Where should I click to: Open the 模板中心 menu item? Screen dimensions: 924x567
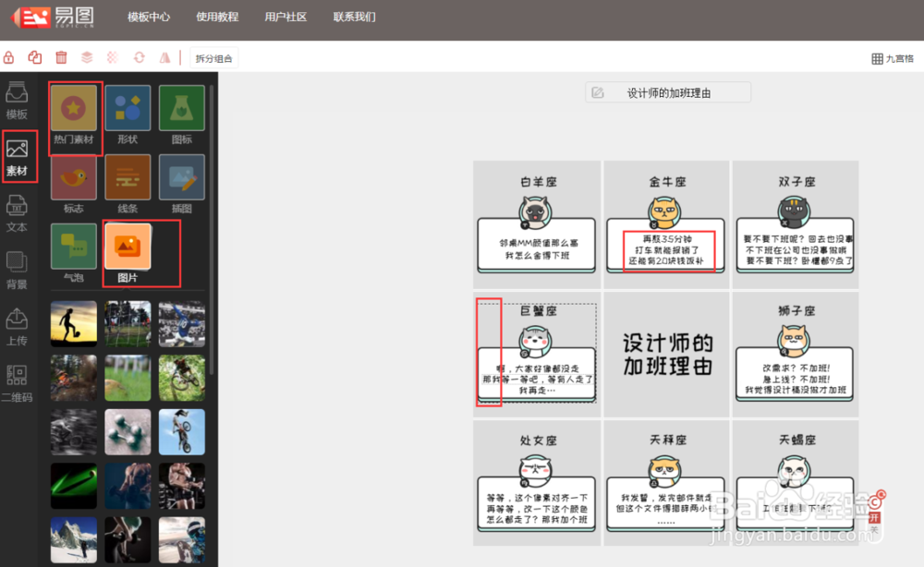point(150,16)
